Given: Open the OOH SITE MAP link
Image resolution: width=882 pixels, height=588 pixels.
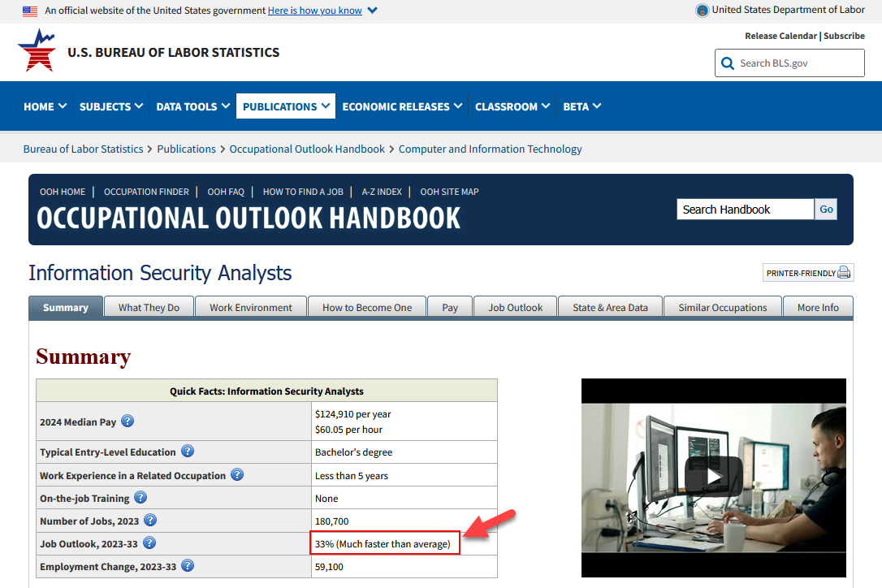Looking at the screenshot, I should tap(449, 192).
